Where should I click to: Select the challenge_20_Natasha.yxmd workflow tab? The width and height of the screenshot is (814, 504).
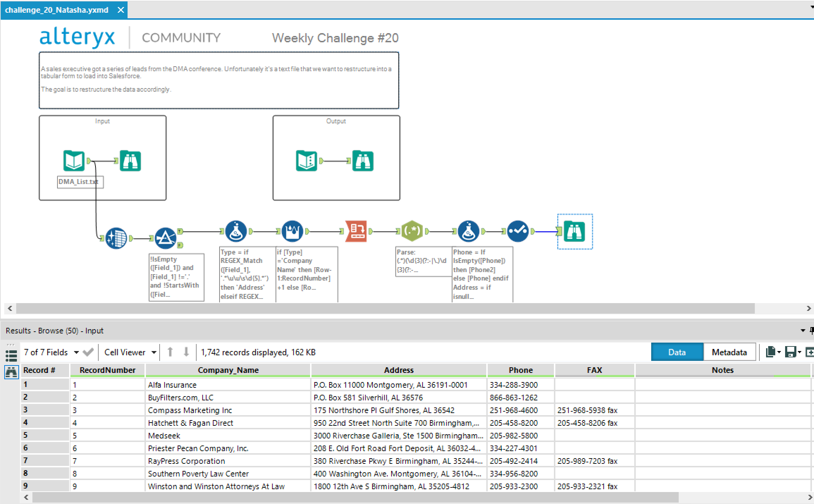point(56,10)
